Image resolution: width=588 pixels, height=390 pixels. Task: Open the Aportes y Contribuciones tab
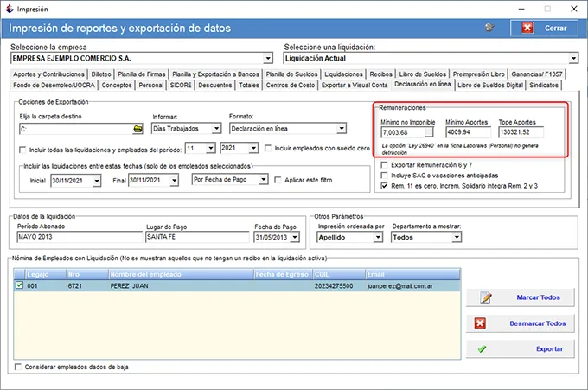48,74
